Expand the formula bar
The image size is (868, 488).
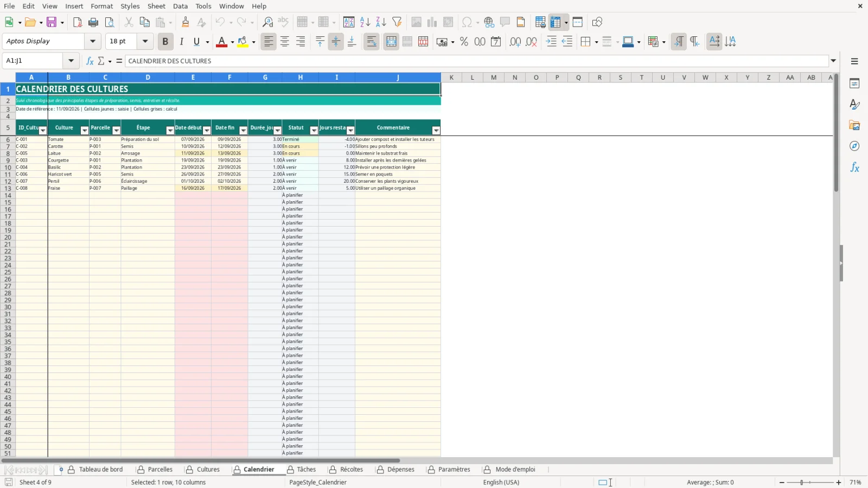833,61
